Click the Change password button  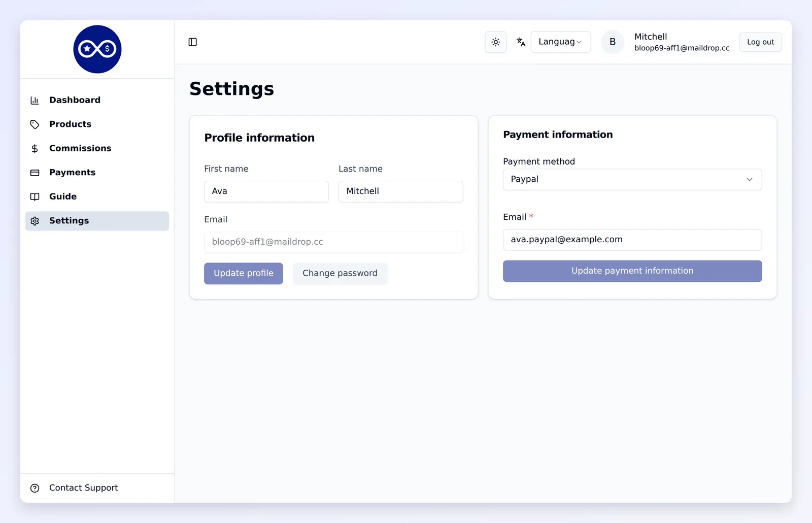[x=340, y=273]
